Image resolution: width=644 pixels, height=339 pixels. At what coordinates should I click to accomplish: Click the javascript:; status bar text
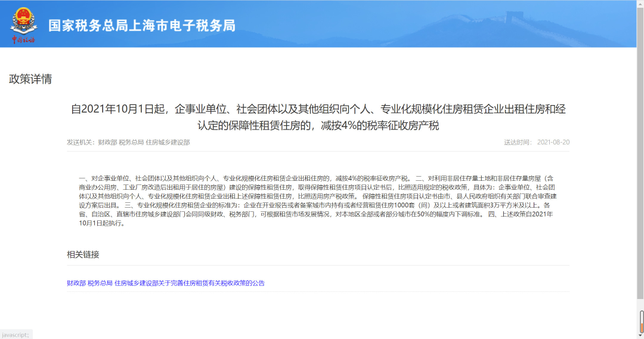[x=15, y=335]
